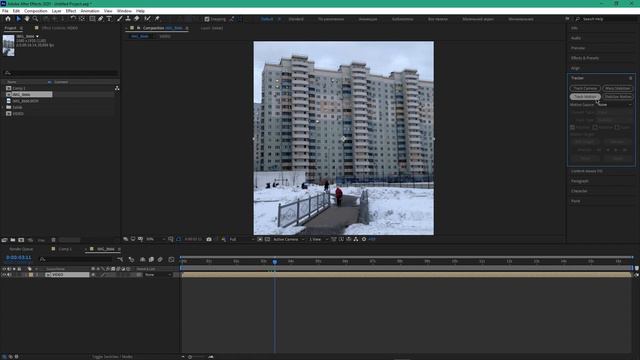Open the project item name dropdown arrow
The width and height of the screenshot is (640, 360).
[x=37, y=36]
